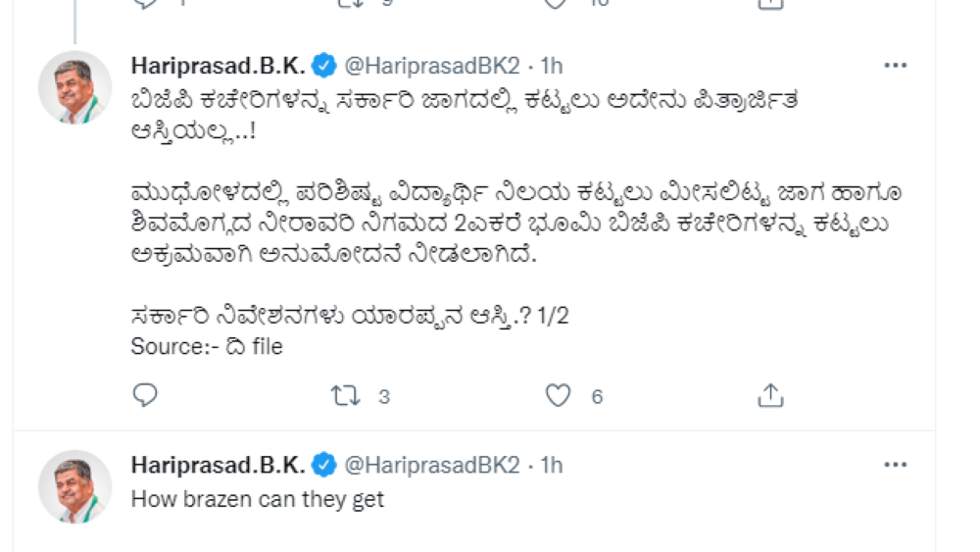Click the profile photo on the first tweet
This screenshot has width=980, height=552.
(74, 87)
